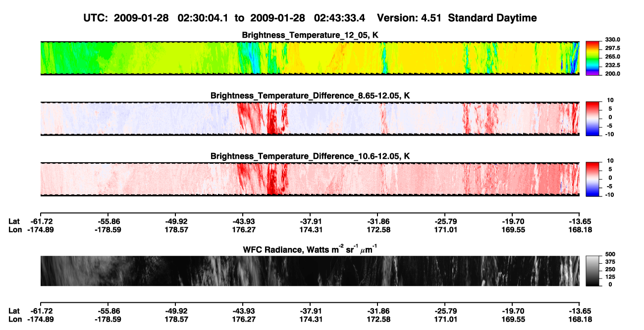Click latitude -25.79 on the axis above WFC Radiance
The width and height of the screenshot is (644, 330).
(x=445, y=222)
